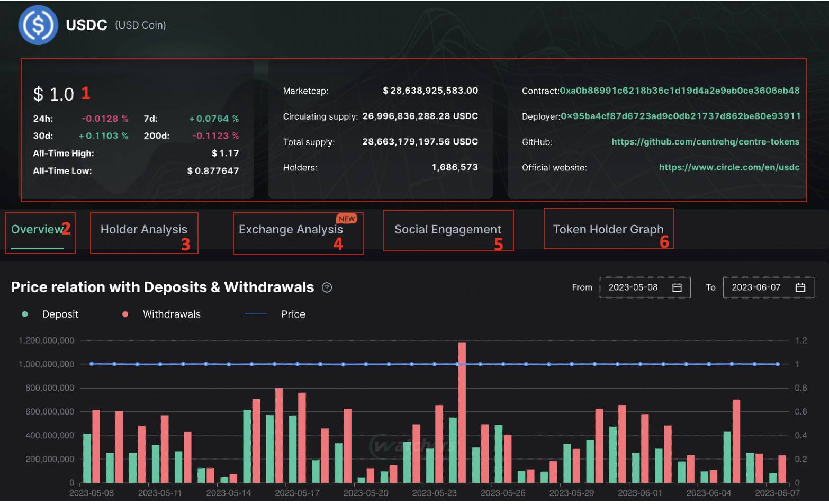Click the From date field 2023-05-08

click(645, 287)
